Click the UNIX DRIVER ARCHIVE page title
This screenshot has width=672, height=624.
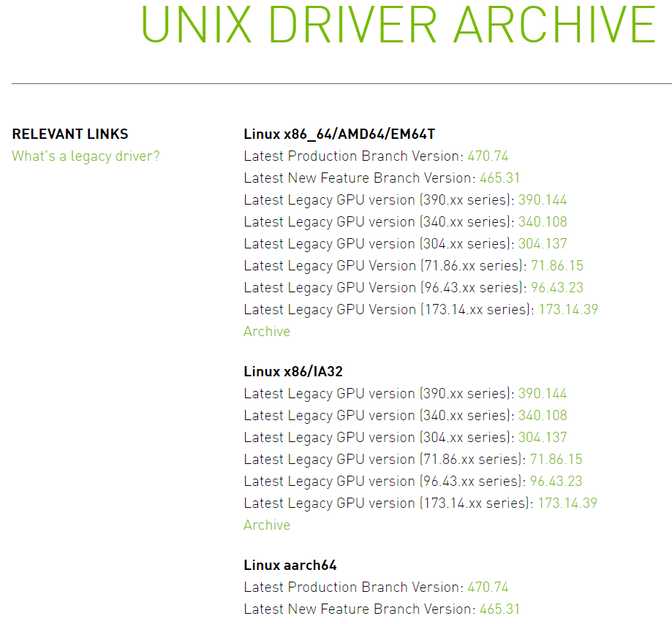(x=398, y=24)
